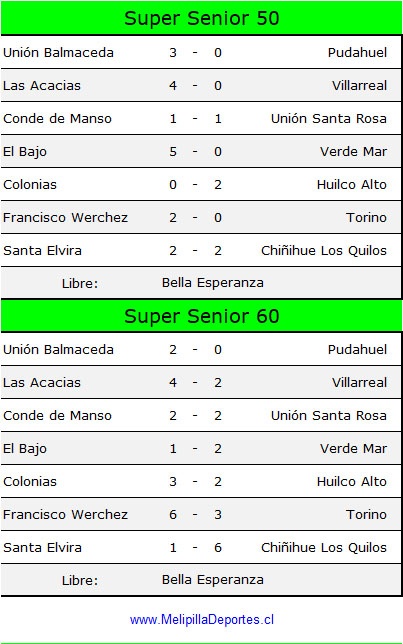Viewport: 403px width, 644px height.
Task: Select the Super Senior 60 header
Action: click(x=202, y=316)
